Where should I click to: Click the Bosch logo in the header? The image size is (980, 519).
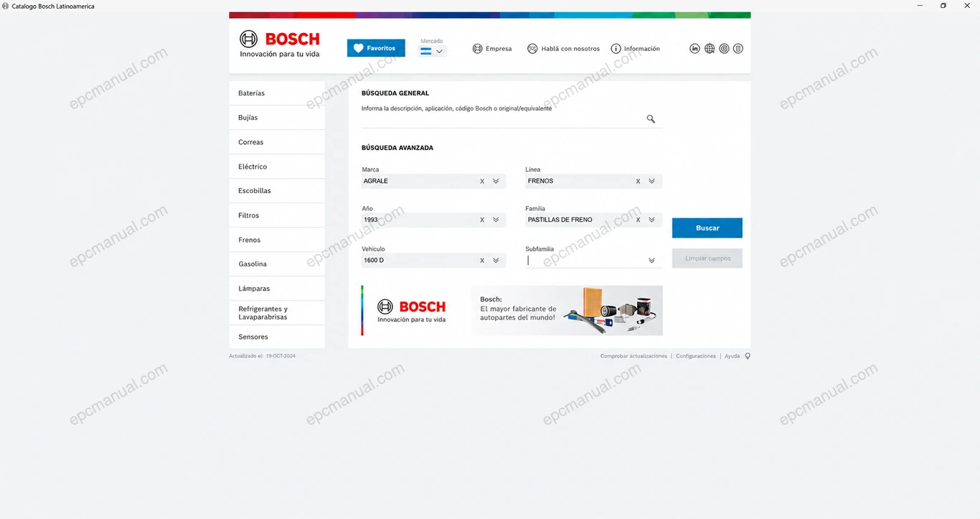tap(280, 44)
